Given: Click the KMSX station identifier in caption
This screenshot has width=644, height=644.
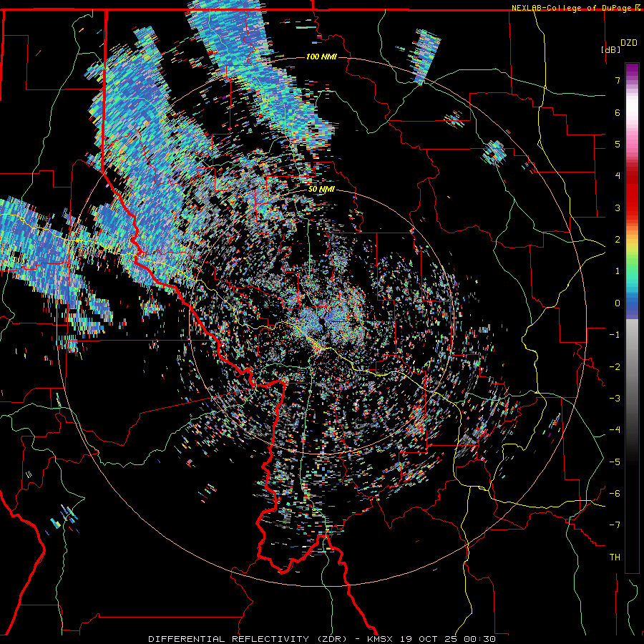Looking at the screenshot, I should (381, 639).
